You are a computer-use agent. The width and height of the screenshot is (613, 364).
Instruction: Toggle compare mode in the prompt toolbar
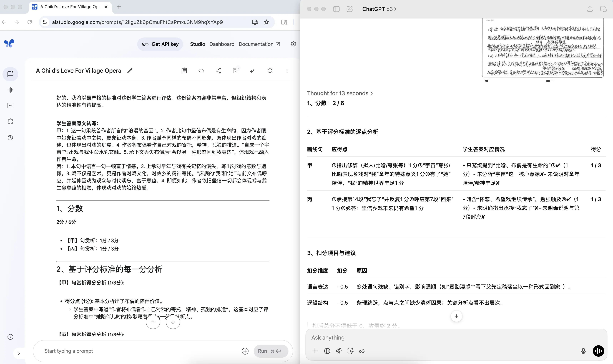[253, 70]
